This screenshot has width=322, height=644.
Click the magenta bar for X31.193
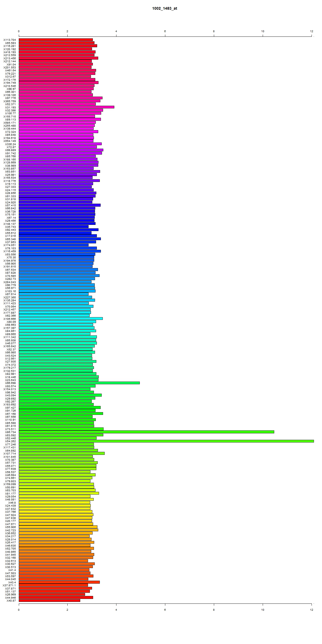click(67, 107)
